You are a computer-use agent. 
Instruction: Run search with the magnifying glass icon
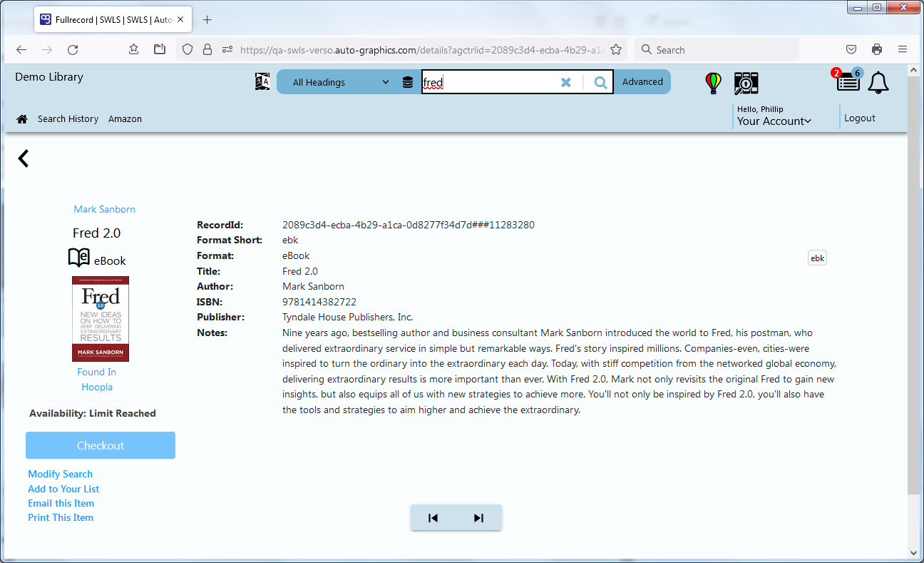click(x=600, y=82)
